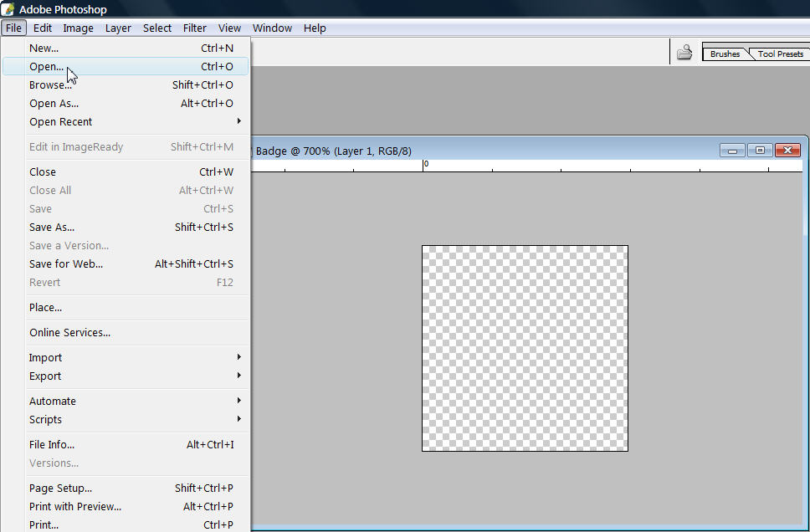Maximize the Badge document window
Screen dimensions: 810x532
[x=760, y=151]
